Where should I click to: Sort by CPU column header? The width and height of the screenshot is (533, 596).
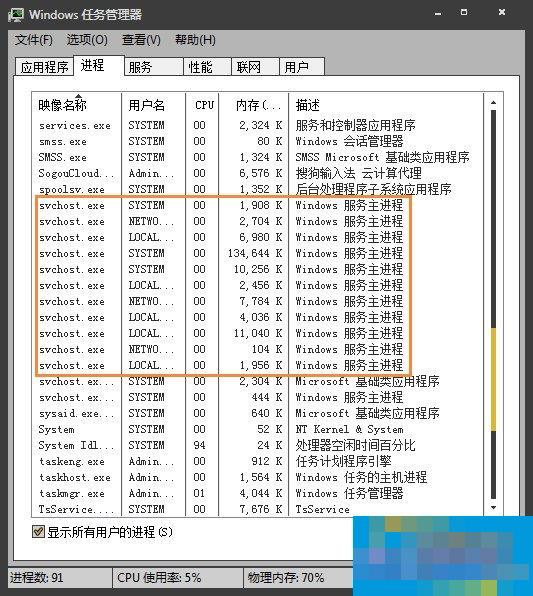tap(202, 105)
